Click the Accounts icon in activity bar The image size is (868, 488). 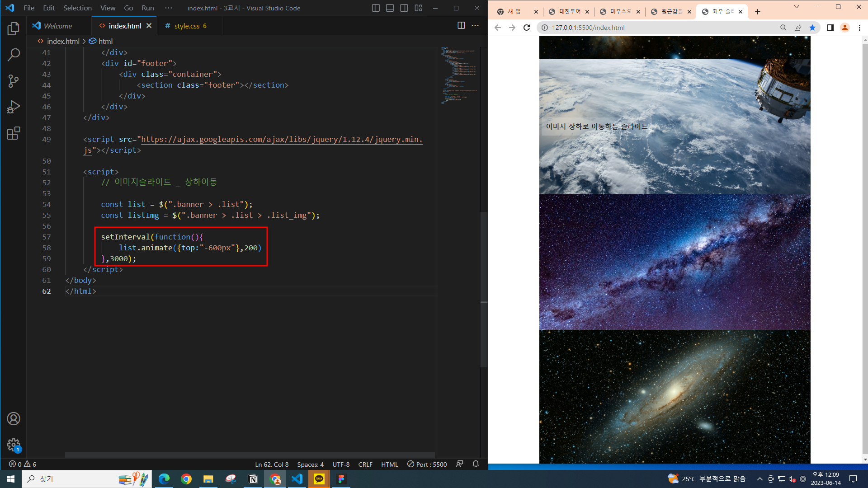(14, 419)
